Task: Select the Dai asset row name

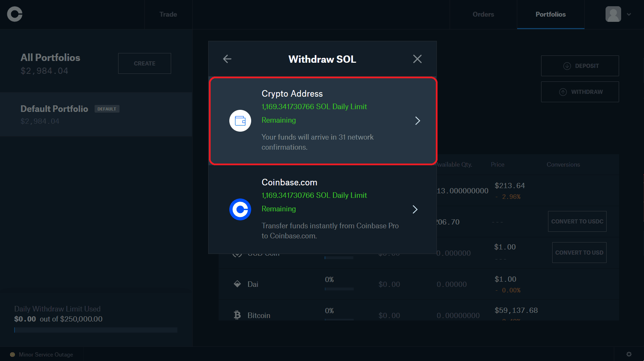Action: 253,284
